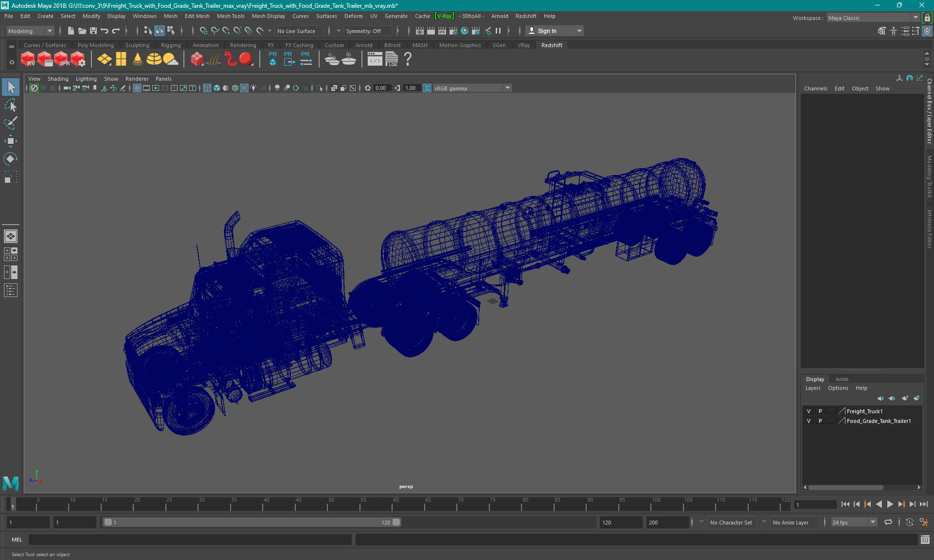Screen dimensions: 934x560
Task: Create a Redshift dome light from shelf
Action: click(154, 59)
